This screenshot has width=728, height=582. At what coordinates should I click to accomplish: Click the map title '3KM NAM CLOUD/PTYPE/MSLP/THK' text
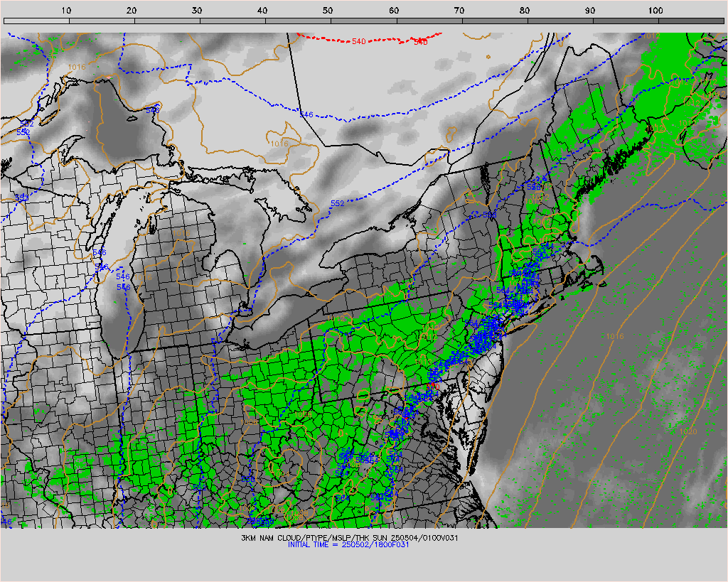click(x=306, y=538)
